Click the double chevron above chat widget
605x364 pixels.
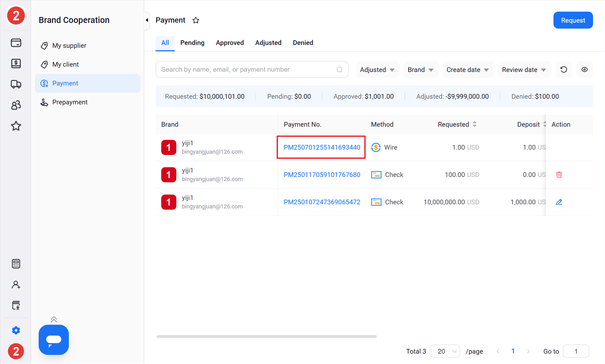[54, 319]
